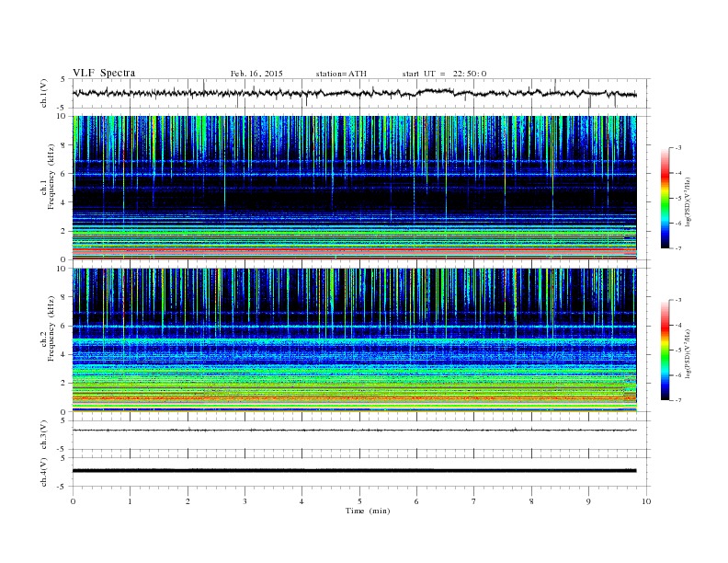
Task: Click the ch.2 color scale log(PSD) label
Action: [688, 353]
